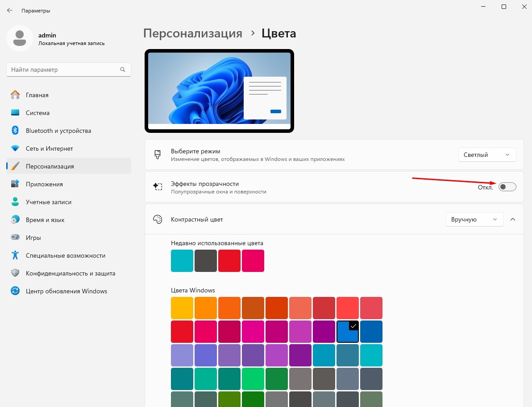The width and height of the screenshot is (532, 407).
Task: Click the Windows Update sync icon
Action: [15, 291]
